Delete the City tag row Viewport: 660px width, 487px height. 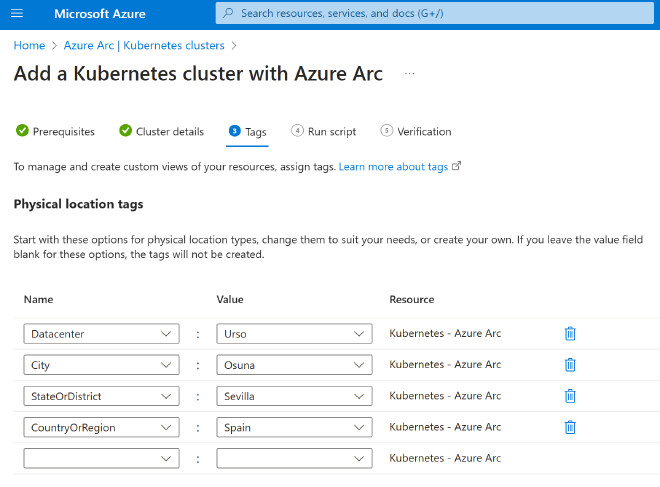pos(570,365)
